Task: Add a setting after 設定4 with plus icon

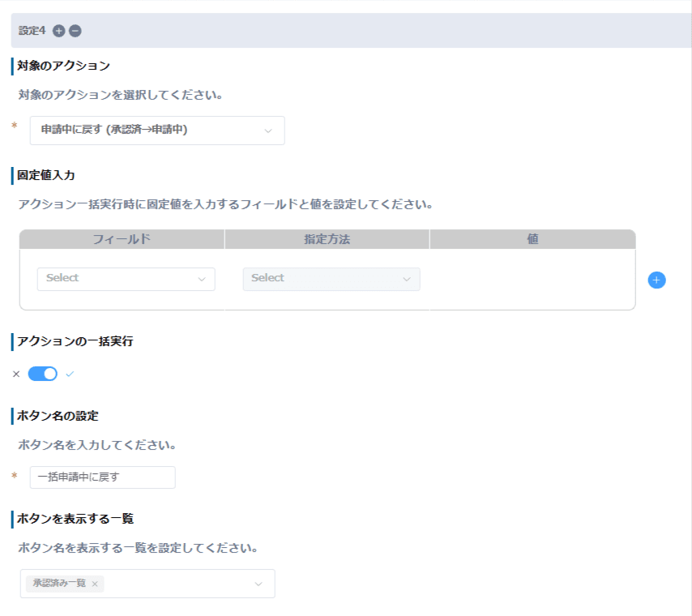Action: [58, 31]
